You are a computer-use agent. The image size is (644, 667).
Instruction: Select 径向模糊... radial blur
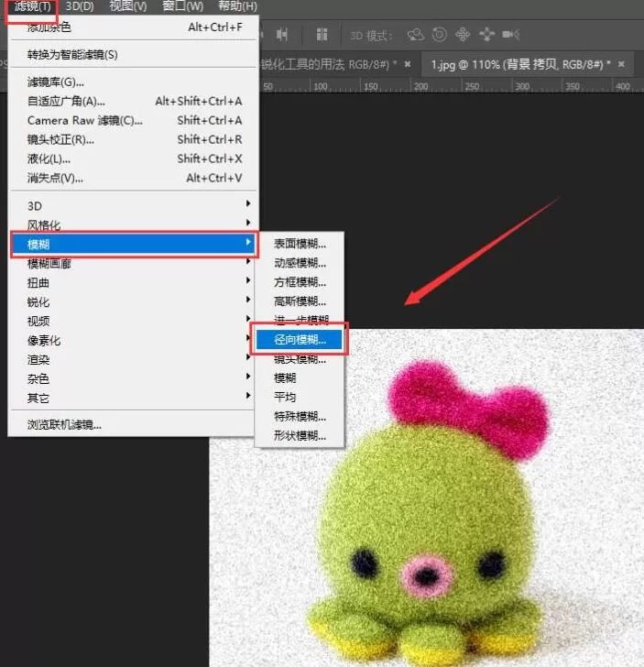(x=300, y=339)
